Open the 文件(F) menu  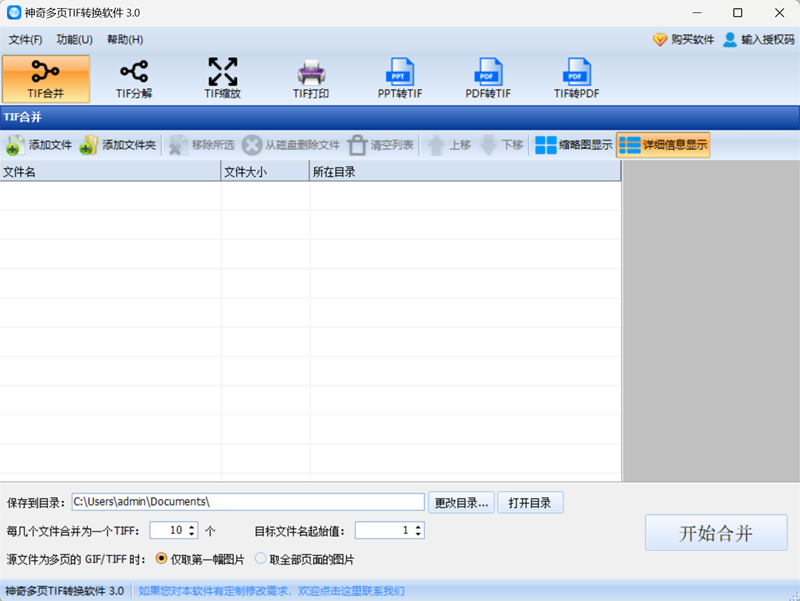tap(26, 40)
